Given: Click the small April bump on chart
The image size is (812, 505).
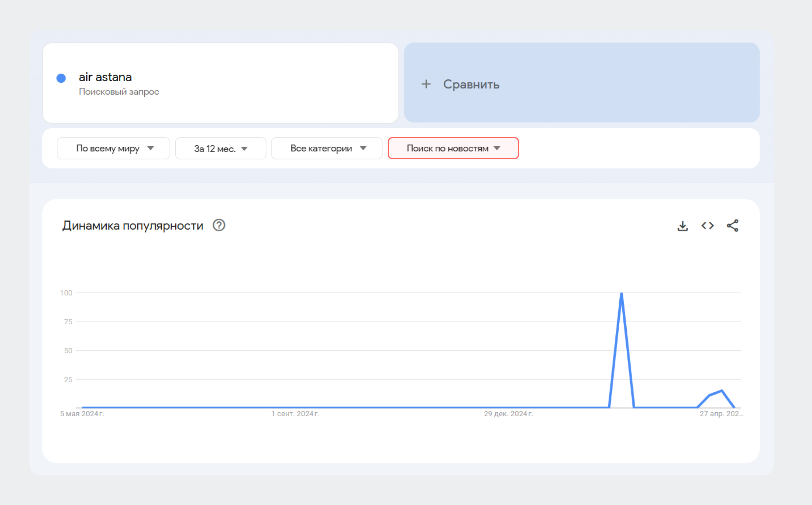Looking at the screenshot, I should point(722,391).
